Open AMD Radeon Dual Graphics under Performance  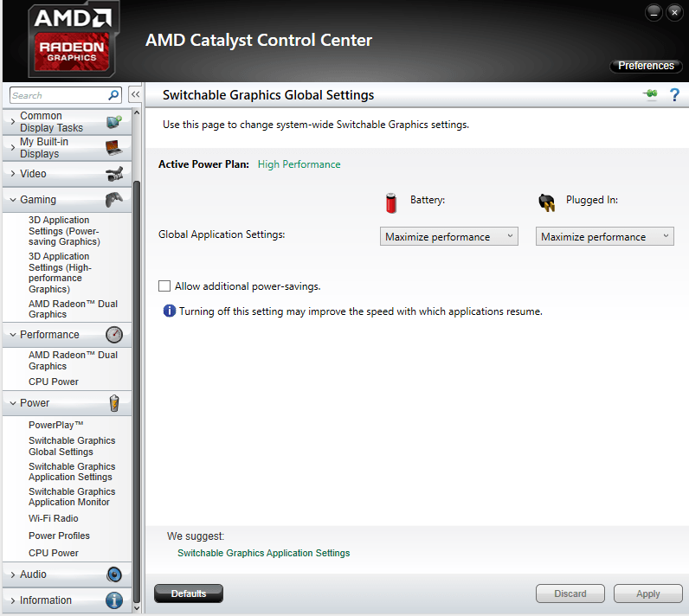pyautogui.click(x=73, y=361)
